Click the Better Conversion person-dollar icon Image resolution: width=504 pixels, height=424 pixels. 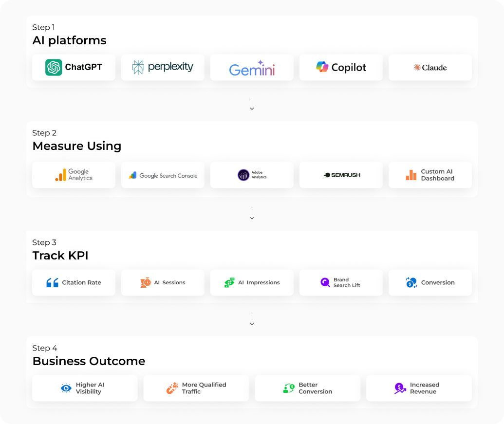289,388
